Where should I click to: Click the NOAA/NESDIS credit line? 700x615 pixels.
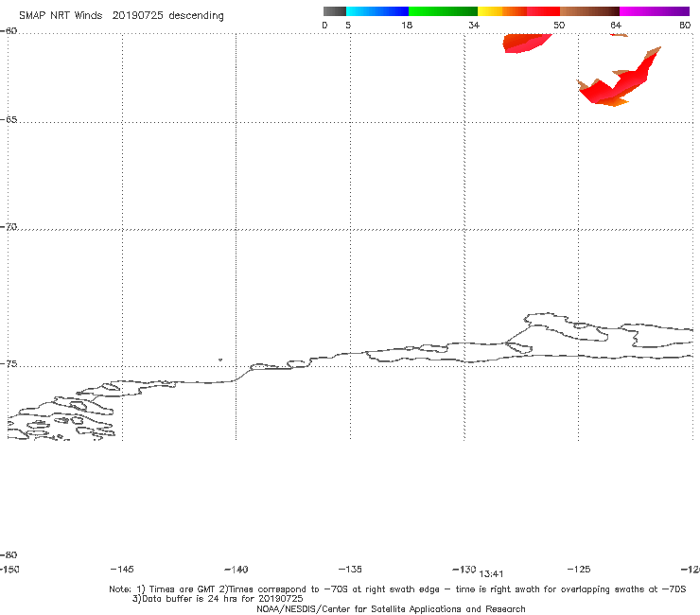[x=391, y=608]
